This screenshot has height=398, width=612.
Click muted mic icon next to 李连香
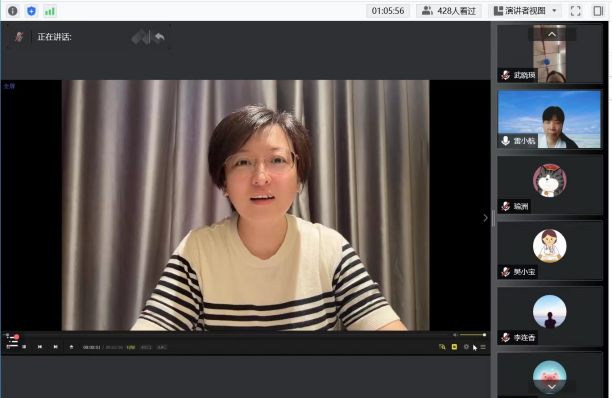coord(505,337)
